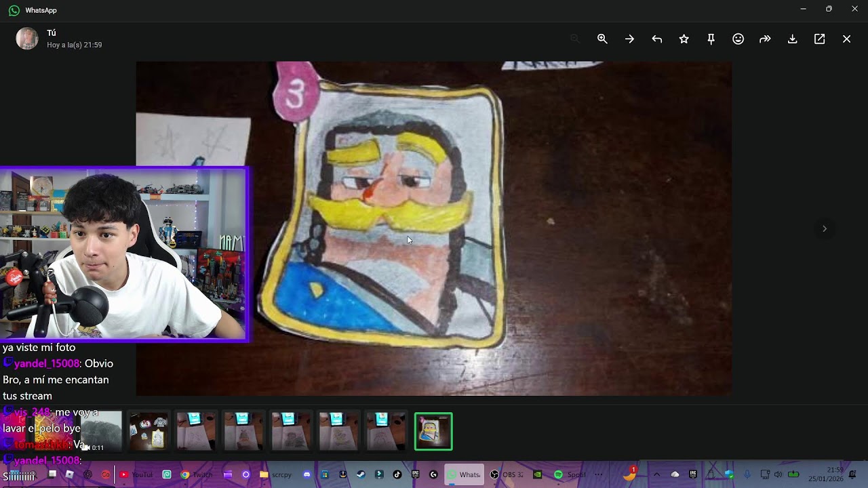Open the photo in another app

tap(819, 39)
